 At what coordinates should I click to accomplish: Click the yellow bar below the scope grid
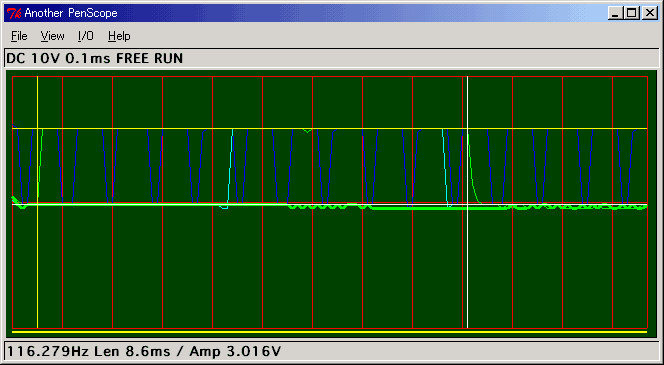(x=329, y=332)
